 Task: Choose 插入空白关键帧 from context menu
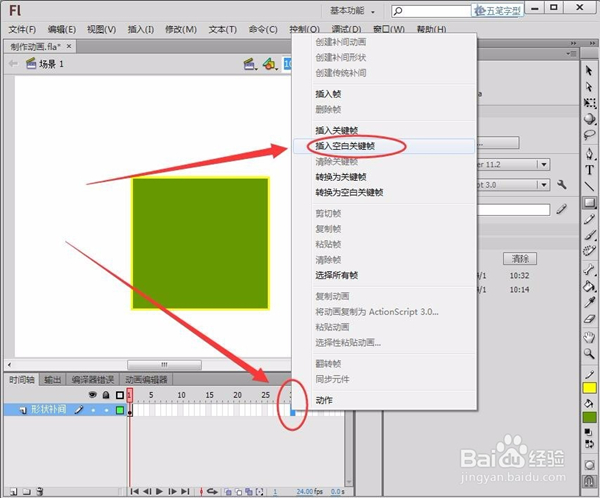384,146
